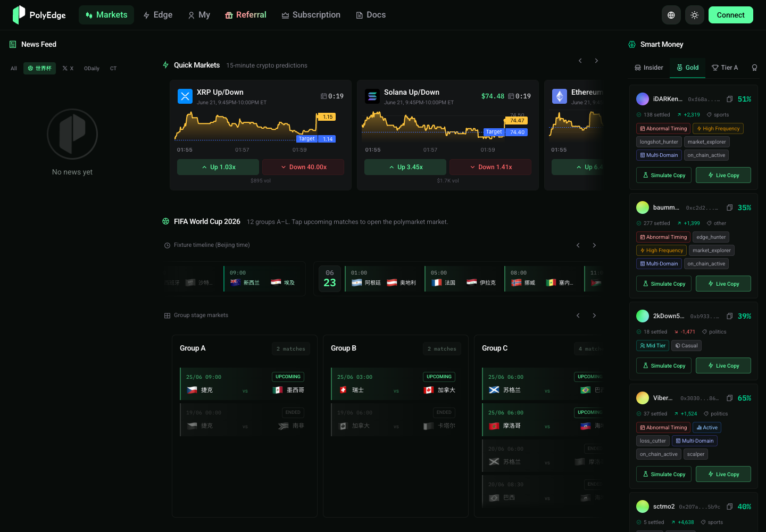Click the Abnormal Timing tag on Viber

pos(663,428)
